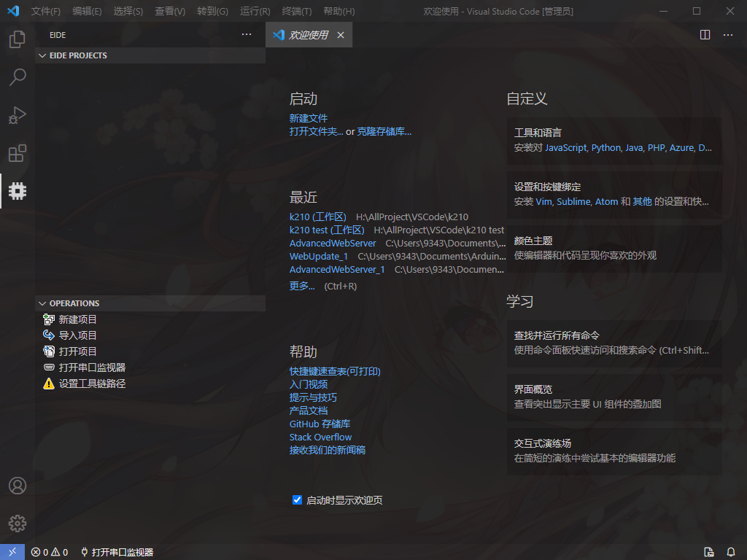
Task: Open the Extensions view icon
Action: pyautogui.click(x=18, y=153)
